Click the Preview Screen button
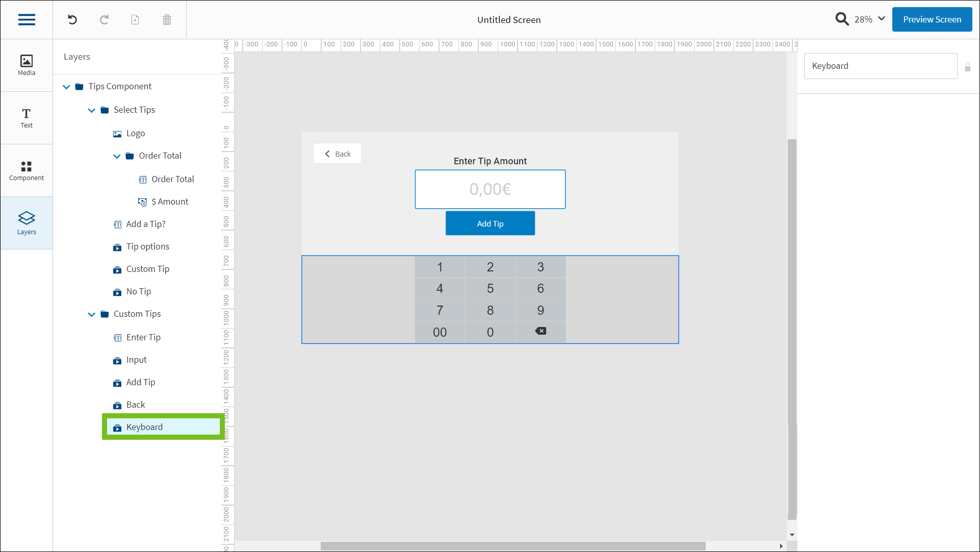This screenshot has height=552, width=980. [932, 19]
